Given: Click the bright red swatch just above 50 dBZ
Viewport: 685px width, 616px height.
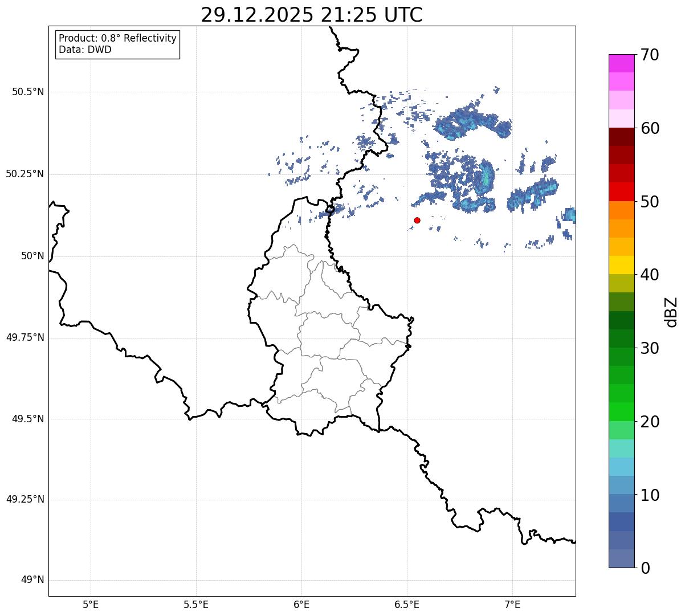Looking at the screenshot, I should pos(621,191).
